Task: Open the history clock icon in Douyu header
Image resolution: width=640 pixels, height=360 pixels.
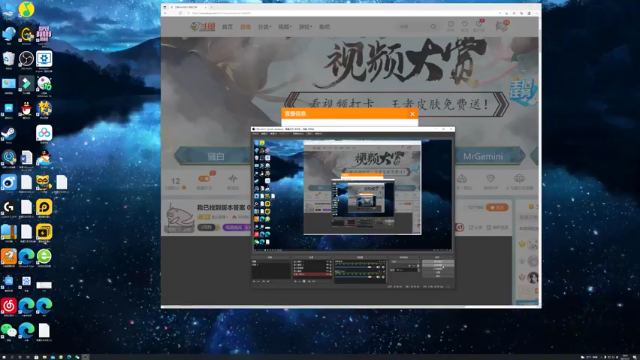Action: pyautogui.click(x=451, y=24)
